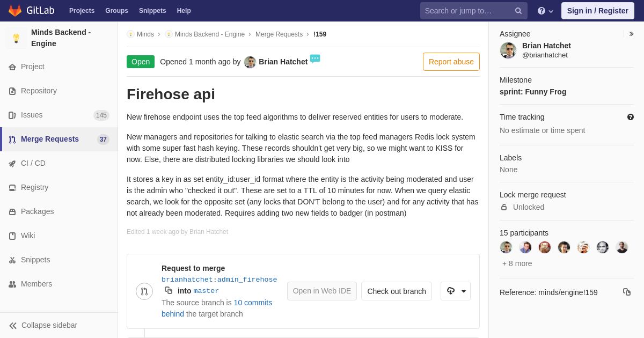This screenshot has width=644, height=338.
Task: Click the Time tracking help icon
Action: (631, 117)
